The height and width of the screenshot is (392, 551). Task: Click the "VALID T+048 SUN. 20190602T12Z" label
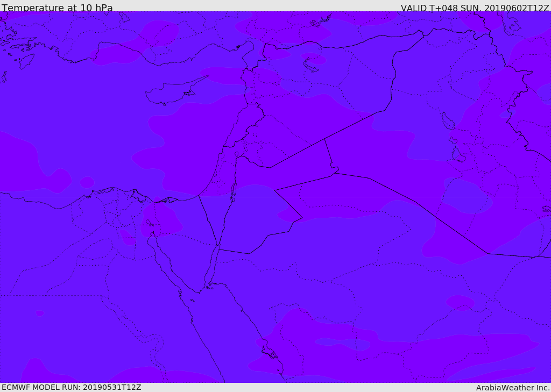click(x=475, y=8)
